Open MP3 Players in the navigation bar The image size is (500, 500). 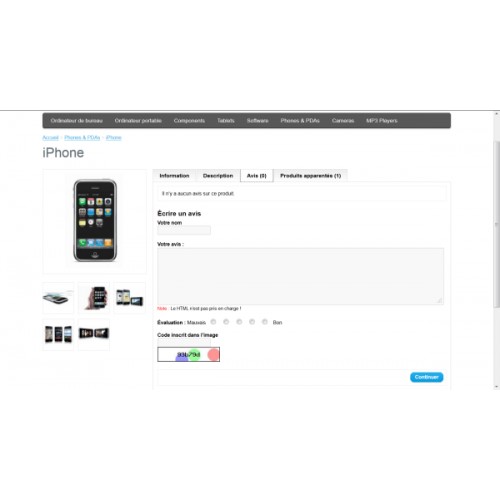(382, 120)
